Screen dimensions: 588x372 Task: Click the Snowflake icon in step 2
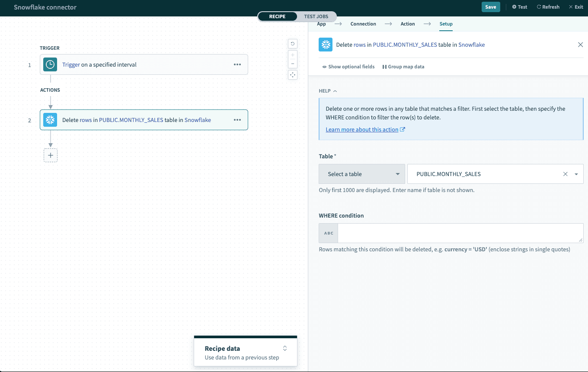50,120
